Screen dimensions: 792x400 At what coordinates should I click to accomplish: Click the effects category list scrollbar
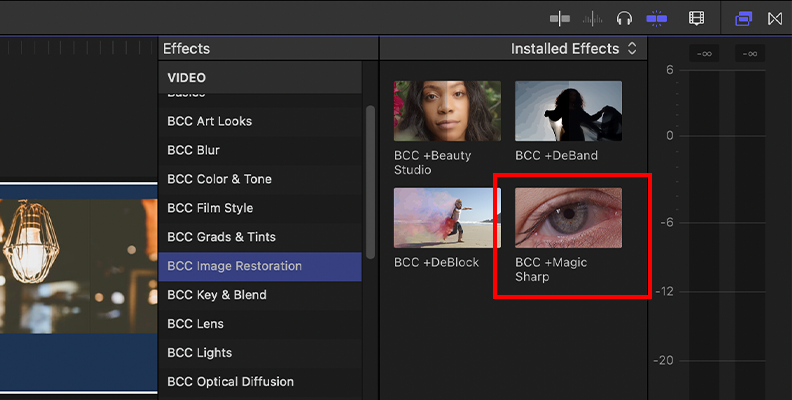pyautogui.click(x=370, y=182)
